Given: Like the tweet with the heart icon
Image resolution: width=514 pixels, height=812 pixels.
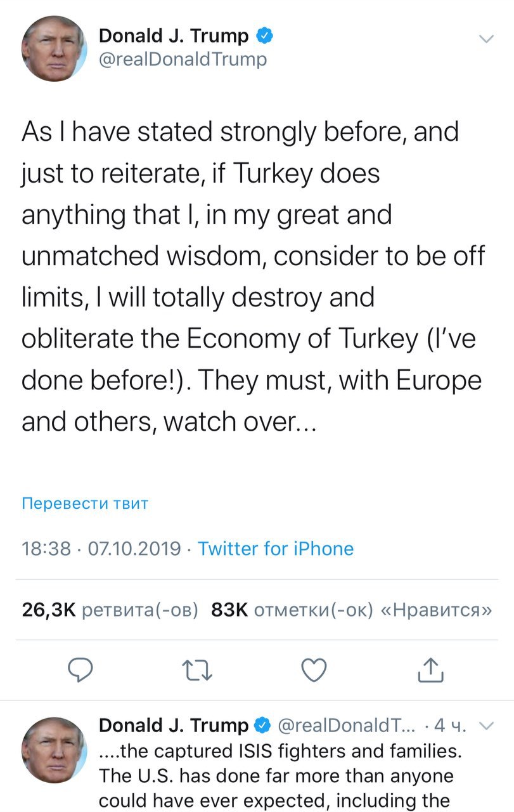Looking at the screenshot, I should (x=313, y=670).
